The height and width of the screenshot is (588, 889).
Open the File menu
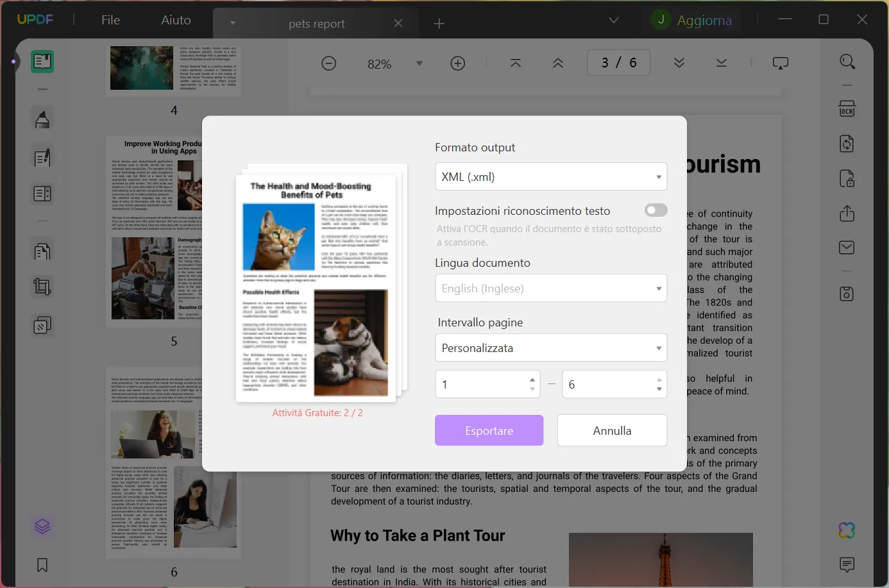(x=110, y=20)
